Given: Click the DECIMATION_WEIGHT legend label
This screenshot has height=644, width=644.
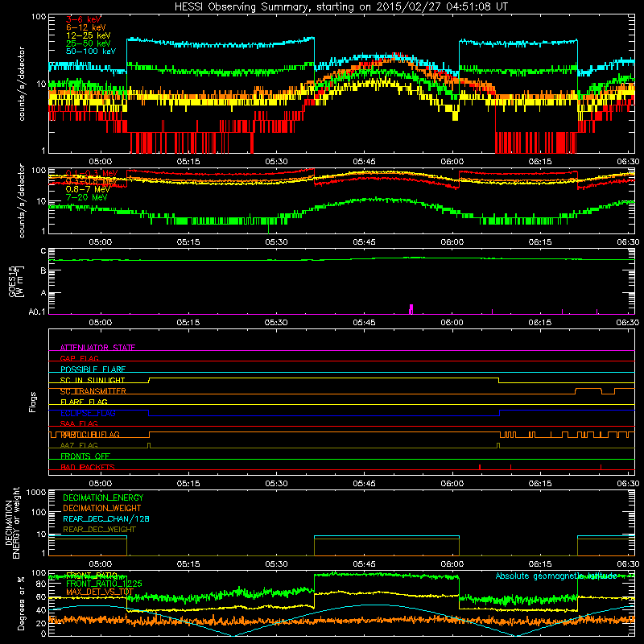Looking at the screenshot, I should click(x=102, y=508).
